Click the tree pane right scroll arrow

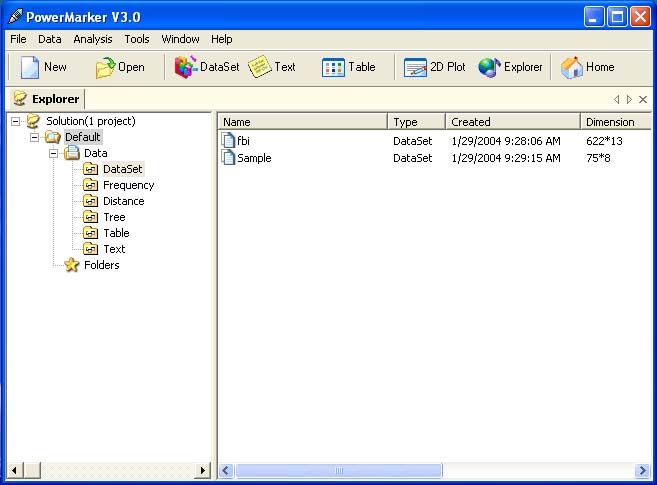[203, 470]
